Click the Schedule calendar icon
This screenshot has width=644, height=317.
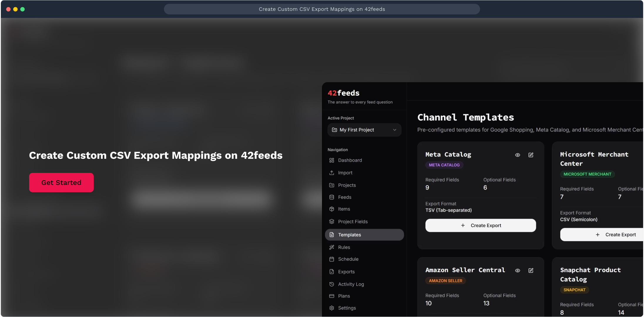(332, 259)
